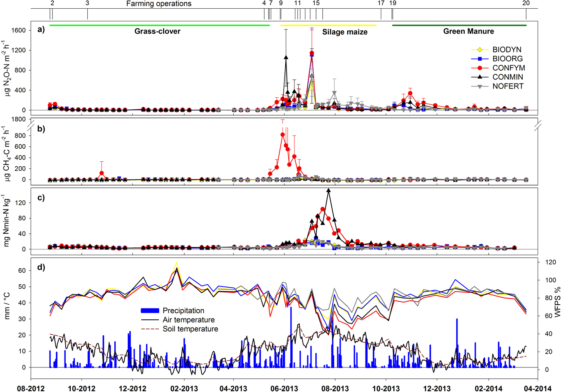The image size is (561, 392).
Task: Click the 10-2012 x-axis date label
Action: click(82, 388)
